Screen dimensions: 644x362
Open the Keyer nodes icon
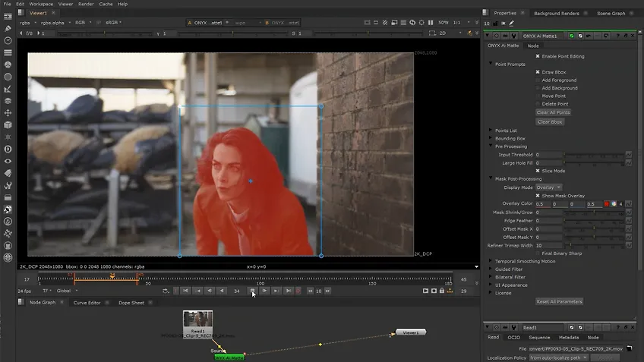pyautogui.click(x=8, y=89)
